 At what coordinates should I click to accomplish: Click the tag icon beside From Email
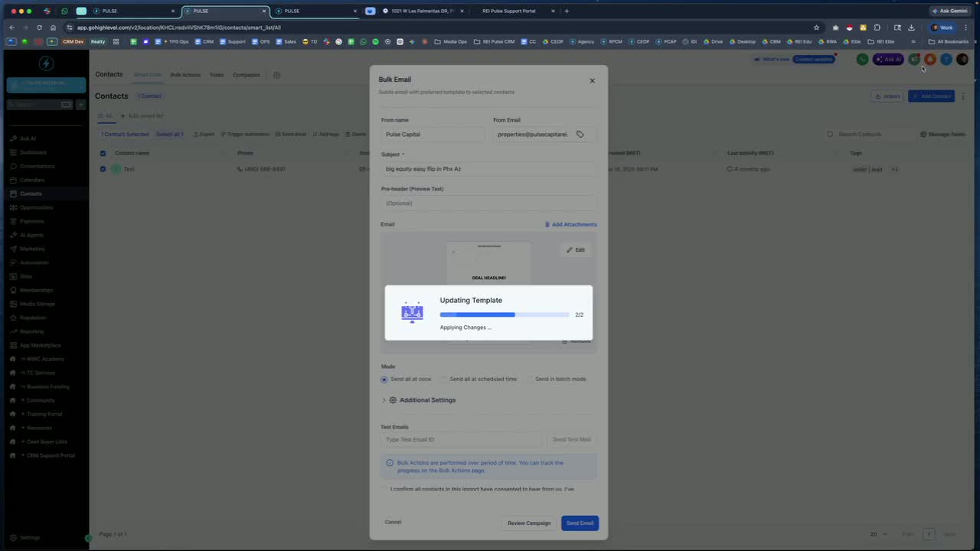point(580,134)
